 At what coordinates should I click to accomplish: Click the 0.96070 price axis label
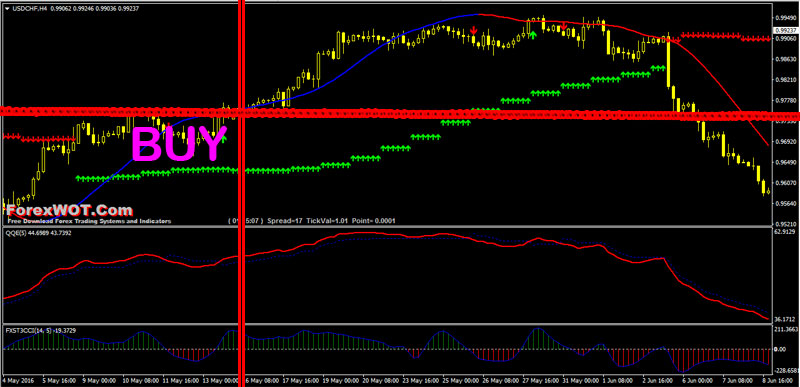tap(785, 183)
